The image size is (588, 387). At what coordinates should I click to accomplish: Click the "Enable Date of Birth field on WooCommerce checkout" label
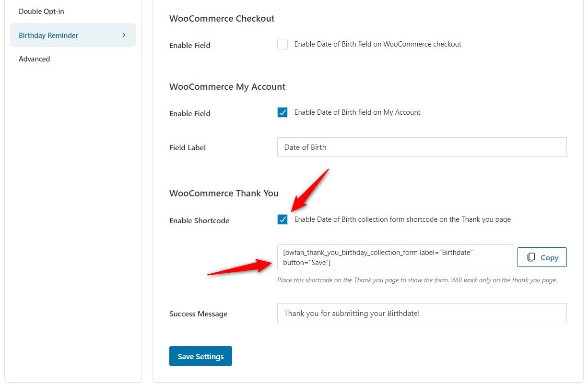point(377,44)
